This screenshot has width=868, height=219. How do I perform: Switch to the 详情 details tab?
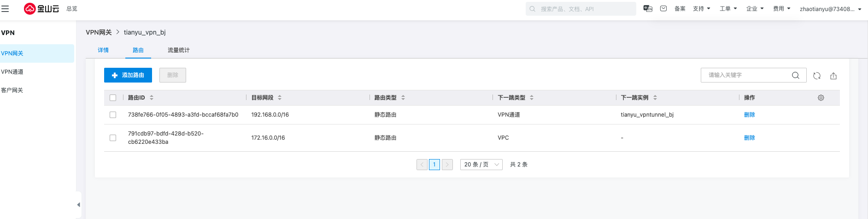click(x=103, y=50)
